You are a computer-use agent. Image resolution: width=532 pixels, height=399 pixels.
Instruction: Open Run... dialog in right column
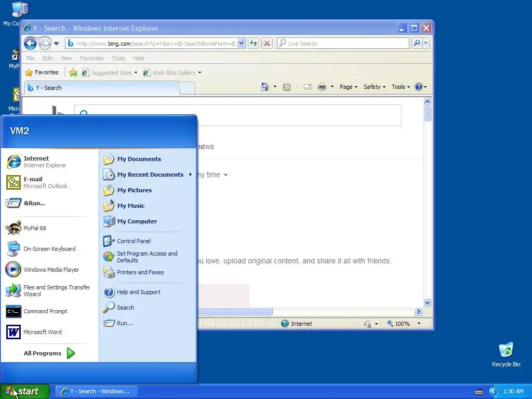point(148,323)
